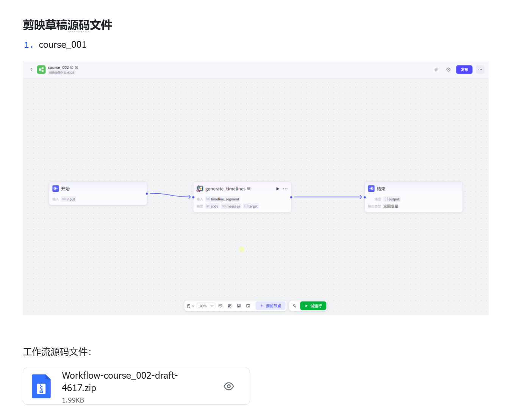Click the code output tag
Viewport: 519px width, 420px height.
212,206
